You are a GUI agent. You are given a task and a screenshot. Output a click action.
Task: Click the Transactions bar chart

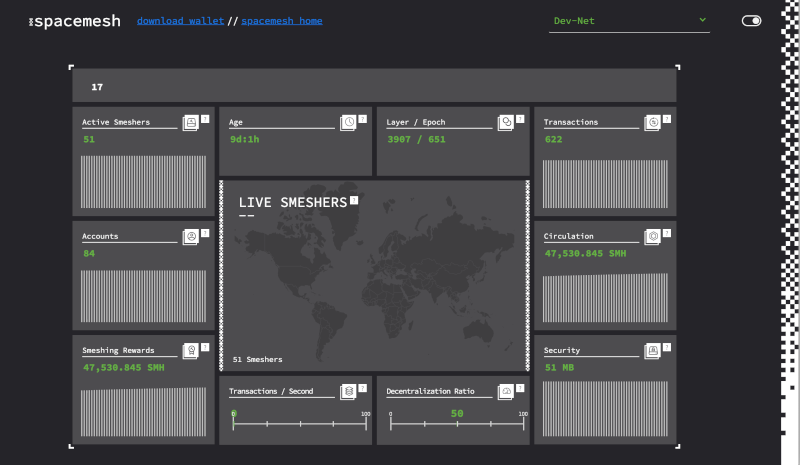pyautogui.click(x=605, y=184)
